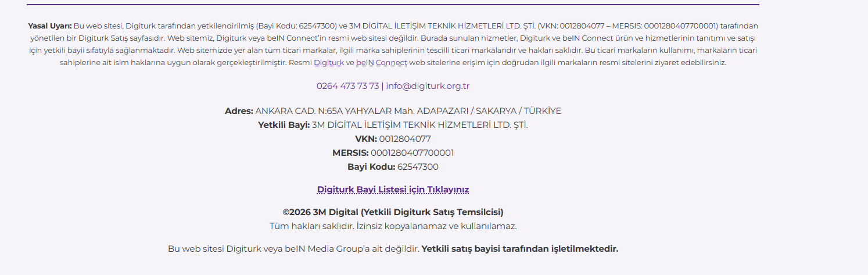The width and height of the screenshot is (868, 275).
Task: Call the phone number 0264 473 73 73
Action: [347, 86]
